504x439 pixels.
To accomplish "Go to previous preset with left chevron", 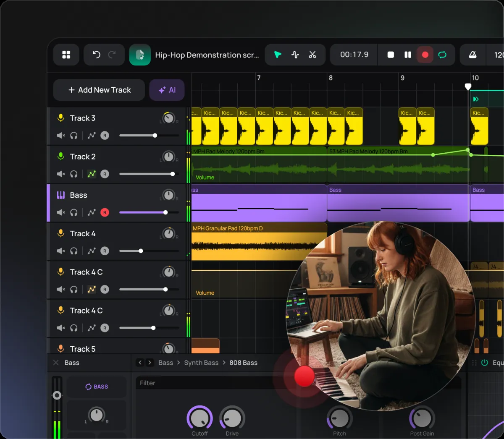I will tap(140, 362).
